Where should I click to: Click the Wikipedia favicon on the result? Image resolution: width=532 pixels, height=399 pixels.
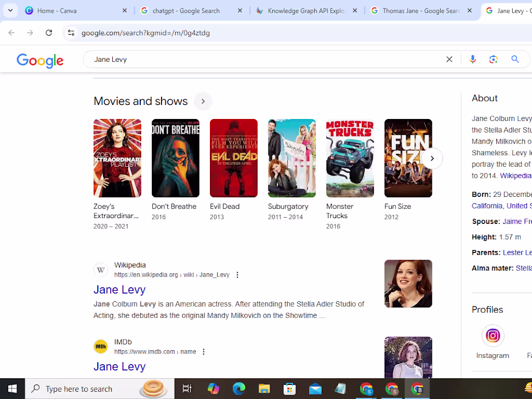[x=101, y=269]
